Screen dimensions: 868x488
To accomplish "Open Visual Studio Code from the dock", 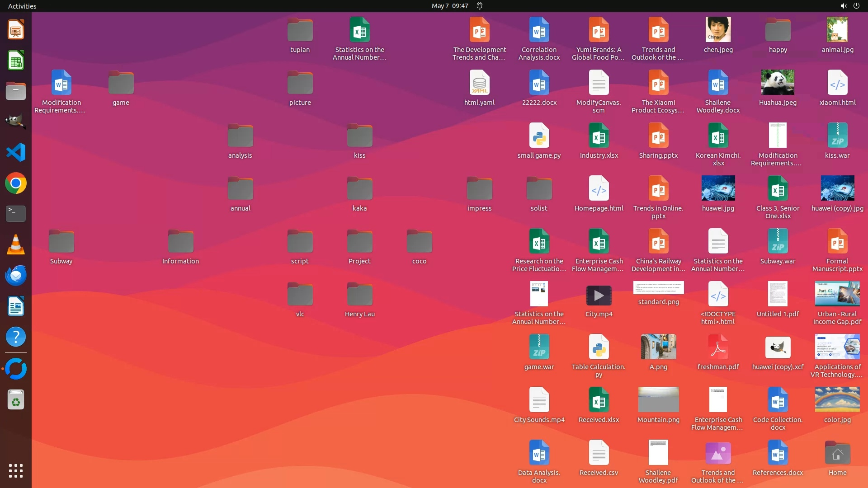I will [16, 152].
